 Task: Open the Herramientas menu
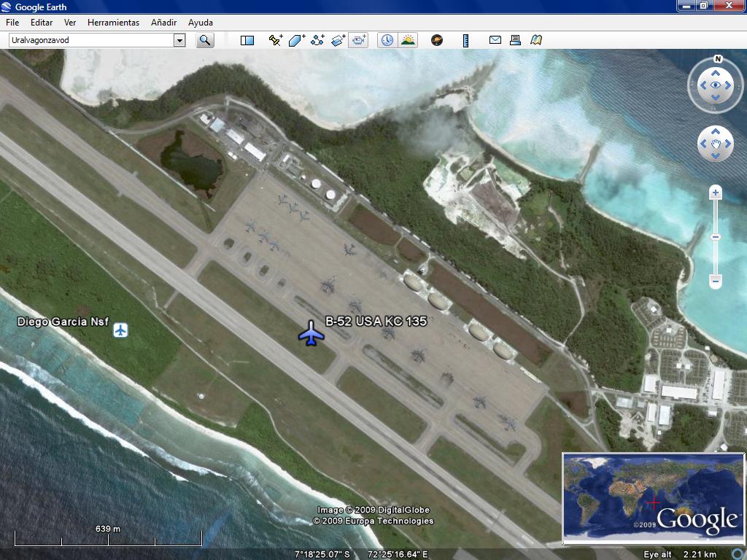[113, 23]
